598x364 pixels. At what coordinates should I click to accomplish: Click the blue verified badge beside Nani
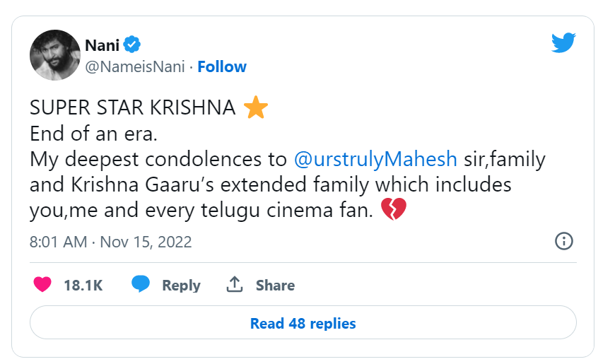(131, 45)
